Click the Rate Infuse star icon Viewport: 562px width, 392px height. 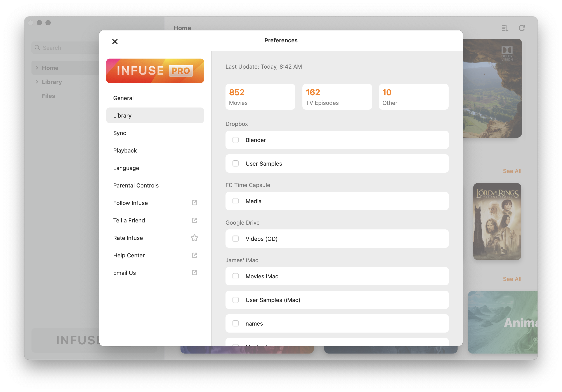pyautogui.click(x=194, y=238)
